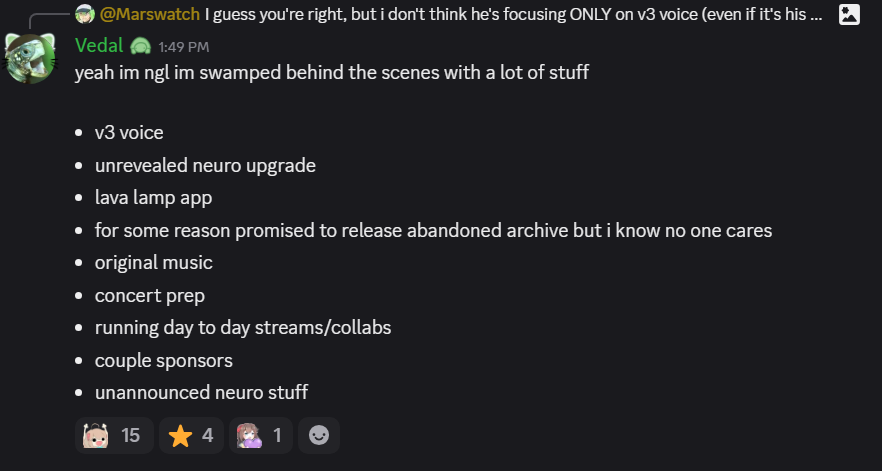The height and width of the screenshot is (471, 882).
Task: Click the "original music" bullet item
Action: pos(154,263)
